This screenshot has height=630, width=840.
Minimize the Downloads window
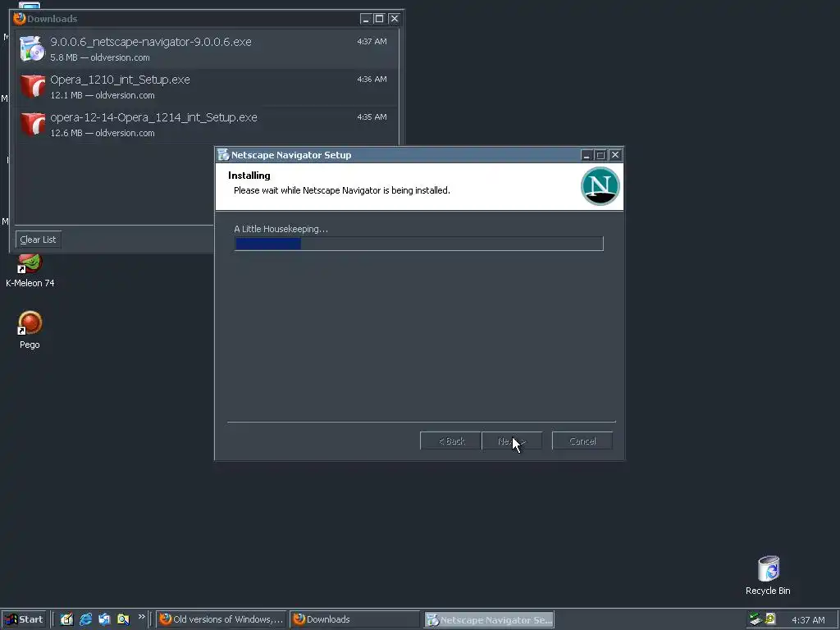365,19
